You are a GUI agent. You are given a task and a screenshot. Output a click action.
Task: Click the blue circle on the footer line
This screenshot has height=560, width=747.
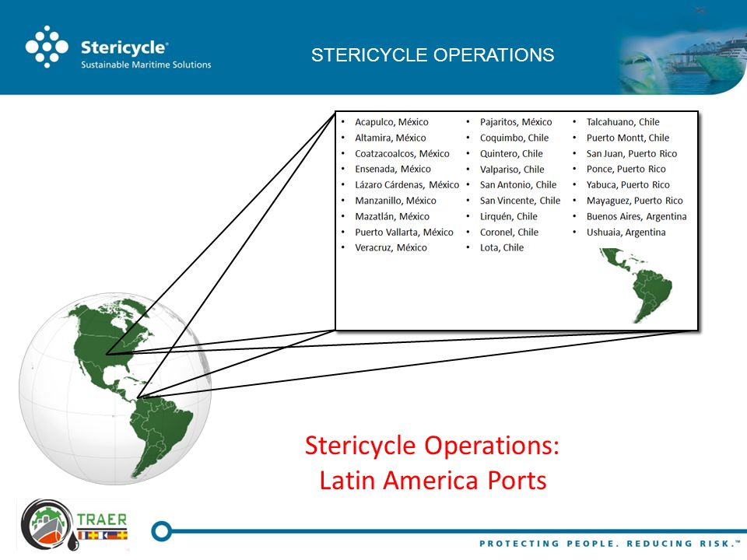[162, 531]
